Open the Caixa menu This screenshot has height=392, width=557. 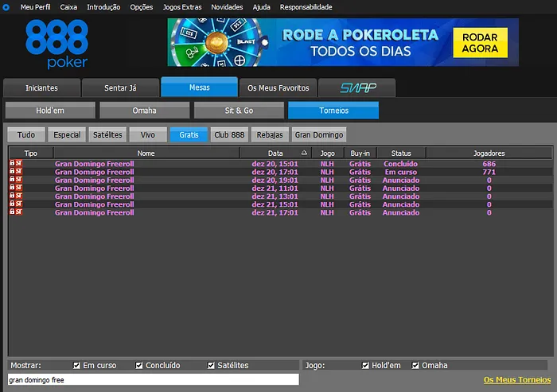coord(68,7)
